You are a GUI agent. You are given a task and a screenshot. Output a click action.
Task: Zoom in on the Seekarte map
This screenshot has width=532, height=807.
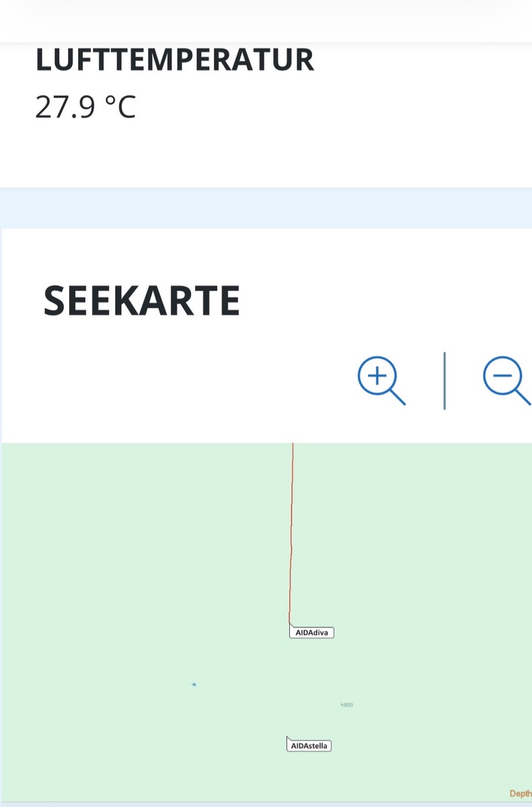click(380, 379)
